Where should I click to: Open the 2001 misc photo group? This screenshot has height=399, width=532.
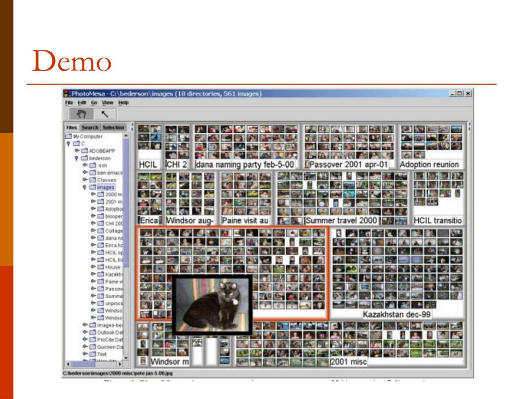[x=349, y=344]
